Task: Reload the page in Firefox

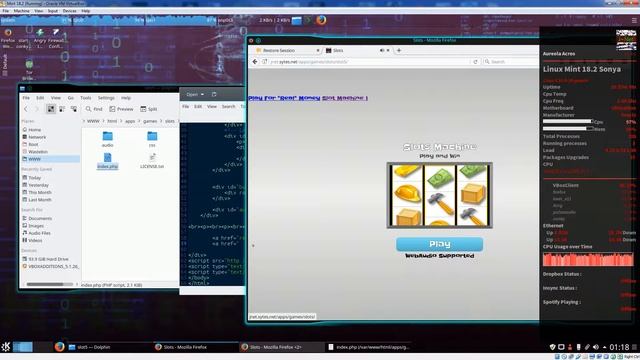Action: pyautogui.click(x=475, y=62)
